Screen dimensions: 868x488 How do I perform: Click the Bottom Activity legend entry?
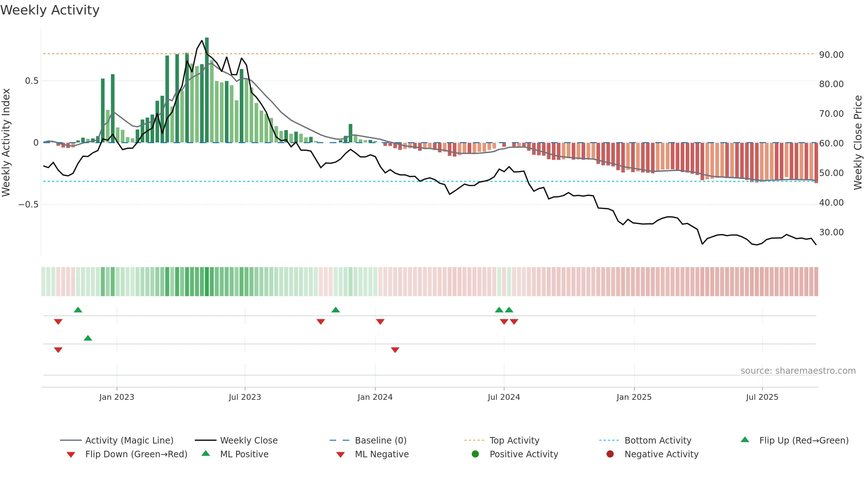(645, 440)
